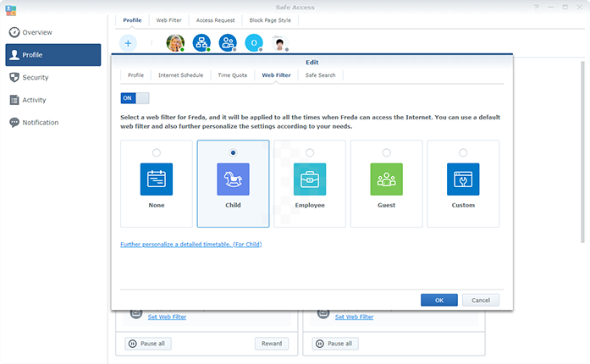Switch to the Time Quota tab

(233, 75)
